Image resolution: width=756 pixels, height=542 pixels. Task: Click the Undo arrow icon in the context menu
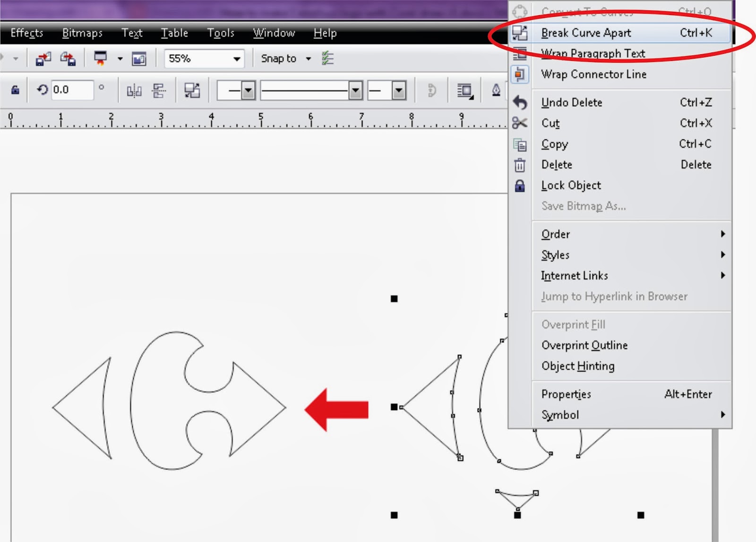click(520, 102)
